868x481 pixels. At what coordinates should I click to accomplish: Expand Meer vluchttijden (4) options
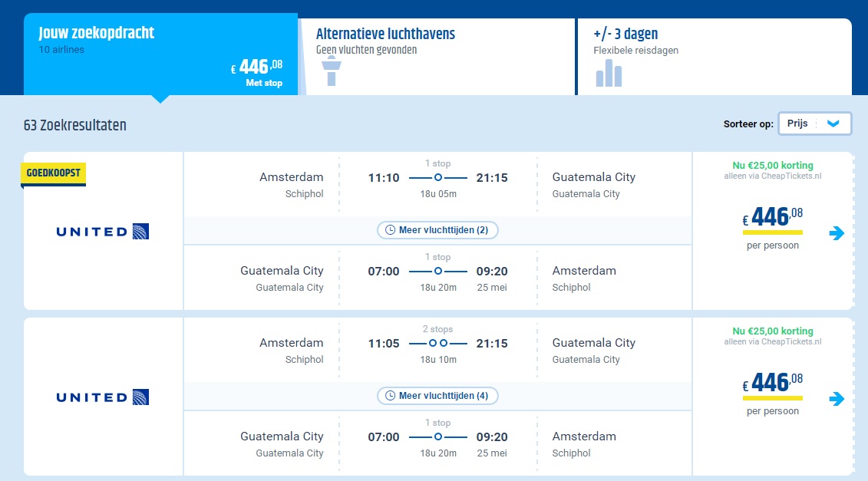(x=438, y=396)
